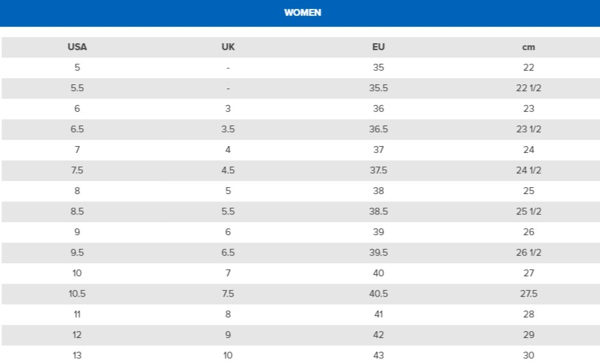Click the 27.5 cm cell
The width and height of the screenshot is (600, 364).
click(529, 293)
